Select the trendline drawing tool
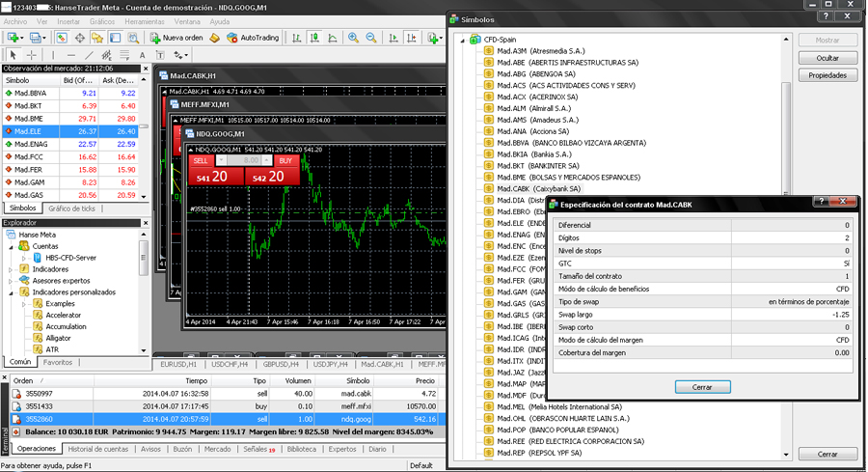 coord(90,55)
